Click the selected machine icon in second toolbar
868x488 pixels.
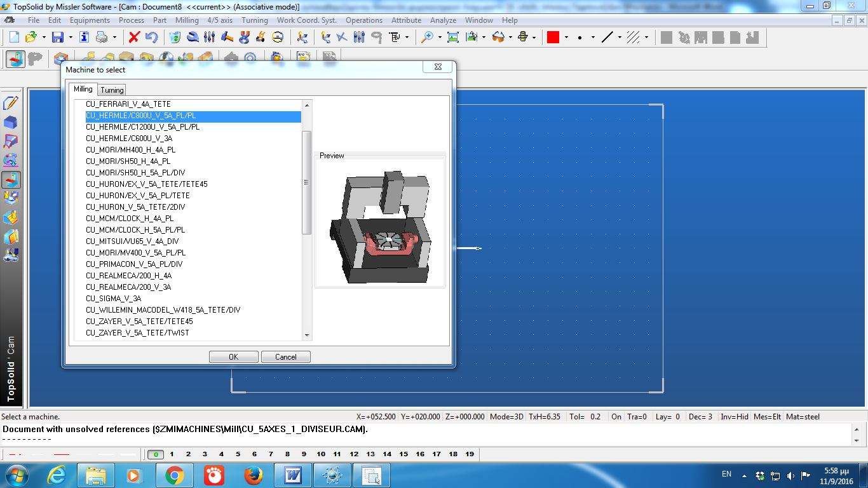click(x=16, y=59)
